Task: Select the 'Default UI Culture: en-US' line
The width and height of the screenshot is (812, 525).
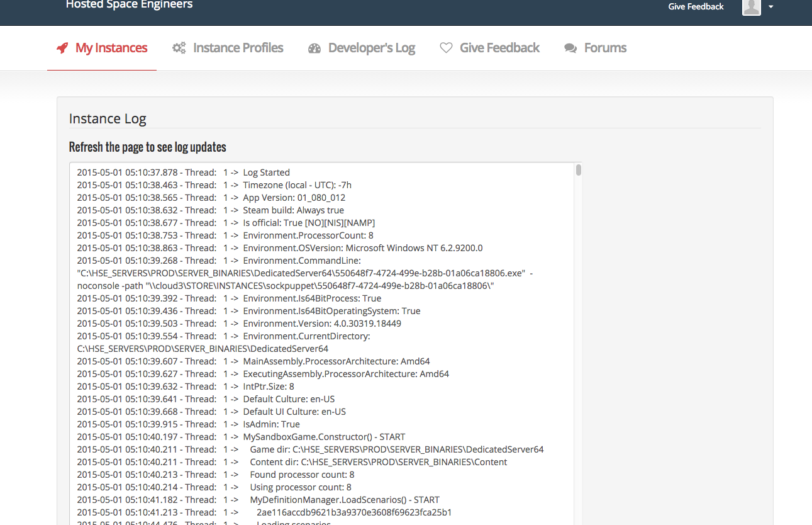Action: pos(211,412)
